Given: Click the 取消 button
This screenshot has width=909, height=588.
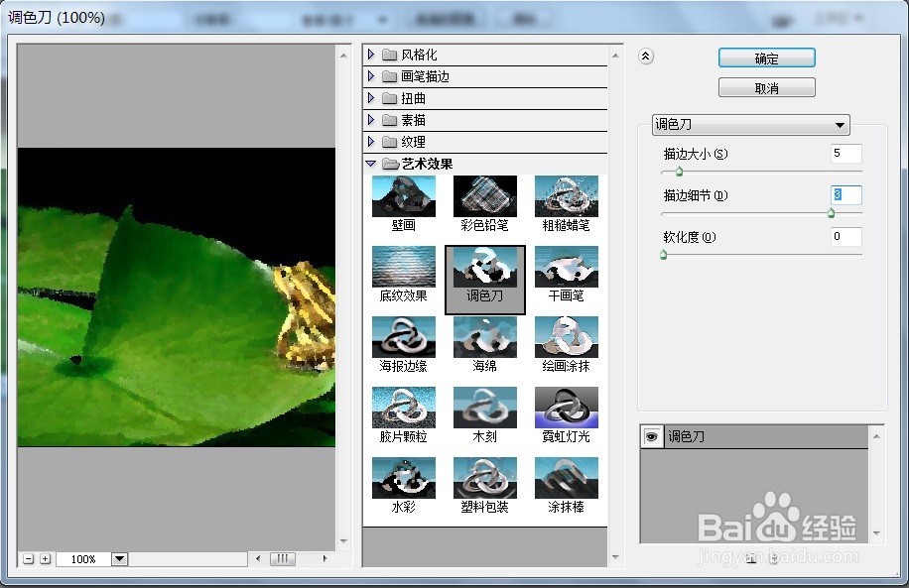Looking at the screenshot, I should [x=767, y=88].
